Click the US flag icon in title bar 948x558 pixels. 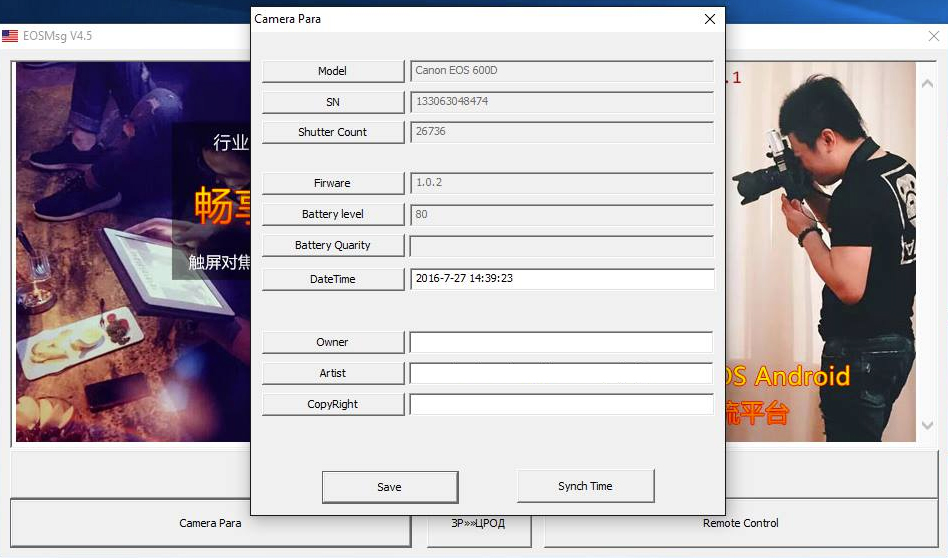click(10, 36)
